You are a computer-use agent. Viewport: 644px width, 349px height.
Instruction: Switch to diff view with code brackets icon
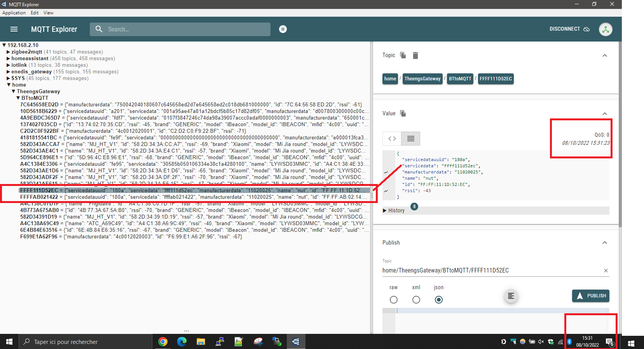pyautogui.click(x=392, y=139)
